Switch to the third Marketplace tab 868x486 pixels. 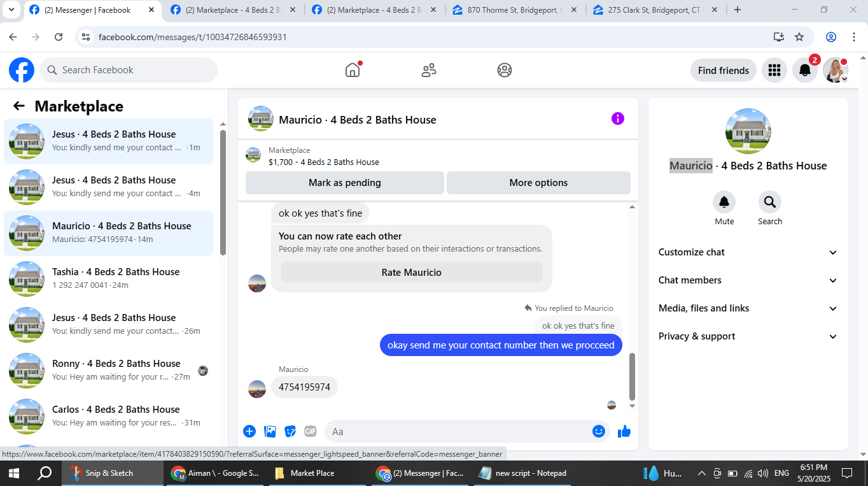pyautogui.click(x=374, y=10)
